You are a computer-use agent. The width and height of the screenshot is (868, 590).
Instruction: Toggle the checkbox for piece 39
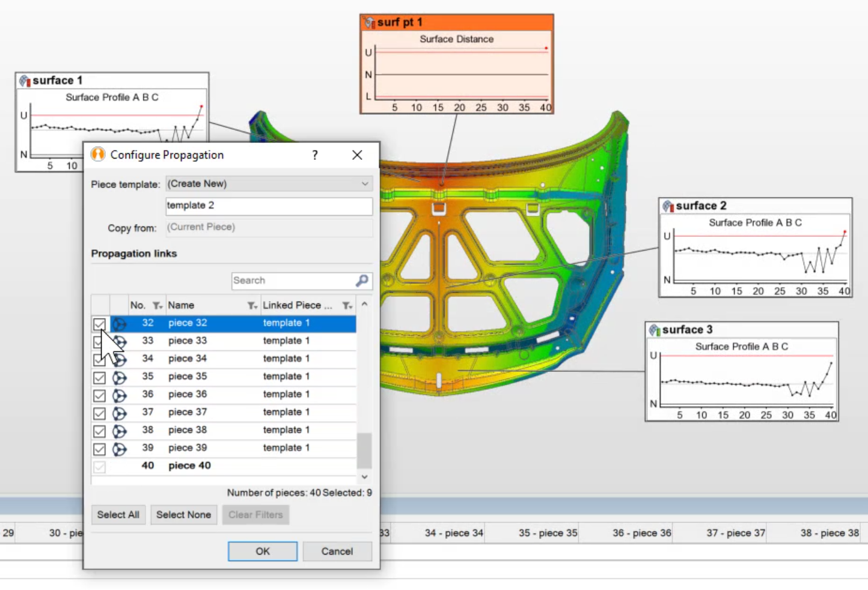pyautogui.click(x=99, y=449)
